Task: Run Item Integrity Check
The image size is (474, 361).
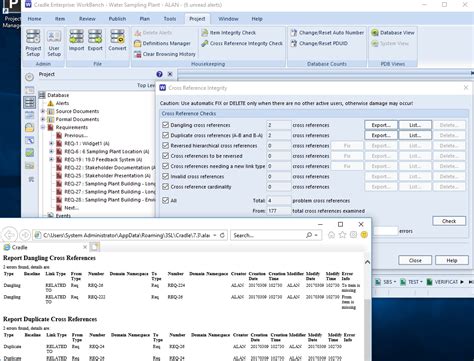Action: point(229,33)
